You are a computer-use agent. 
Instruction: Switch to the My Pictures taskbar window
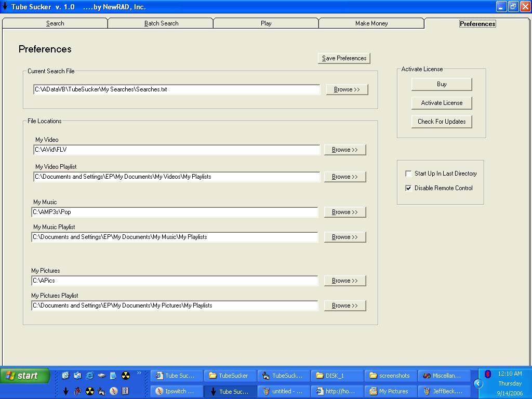tap(390, 391)
